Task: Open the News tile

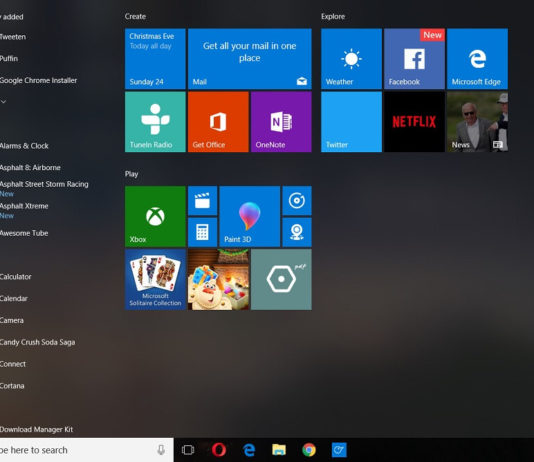Action: coord(477,122)
